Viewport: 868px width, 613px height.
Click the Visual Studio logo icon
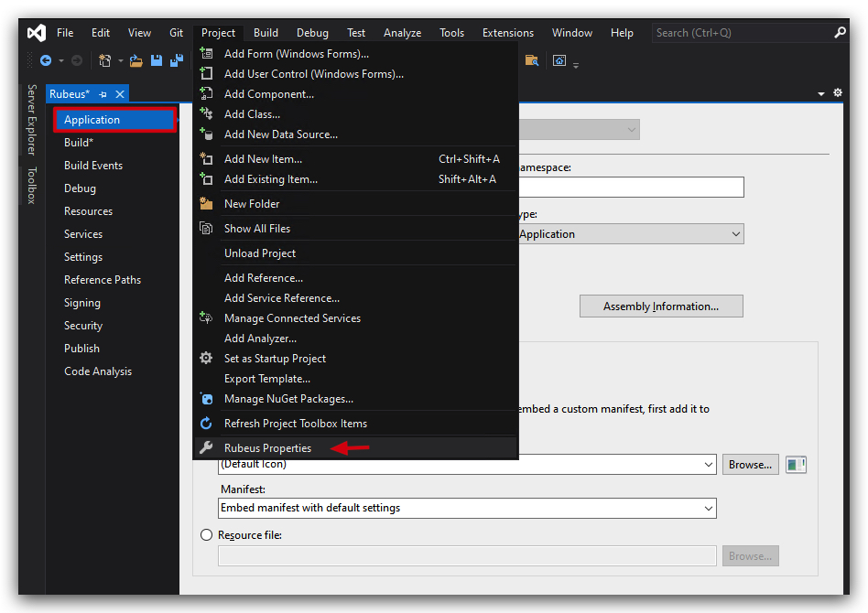point(37,33)
